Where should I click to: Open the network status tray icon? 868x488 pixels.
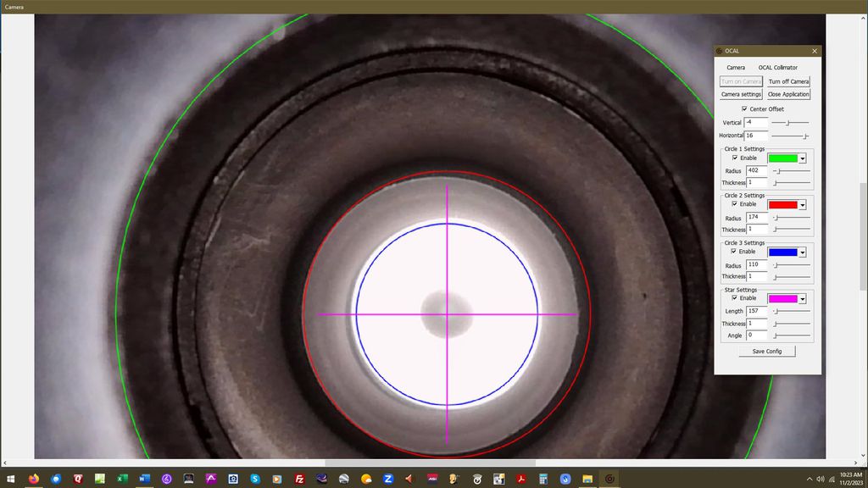(x=831, y=480)
